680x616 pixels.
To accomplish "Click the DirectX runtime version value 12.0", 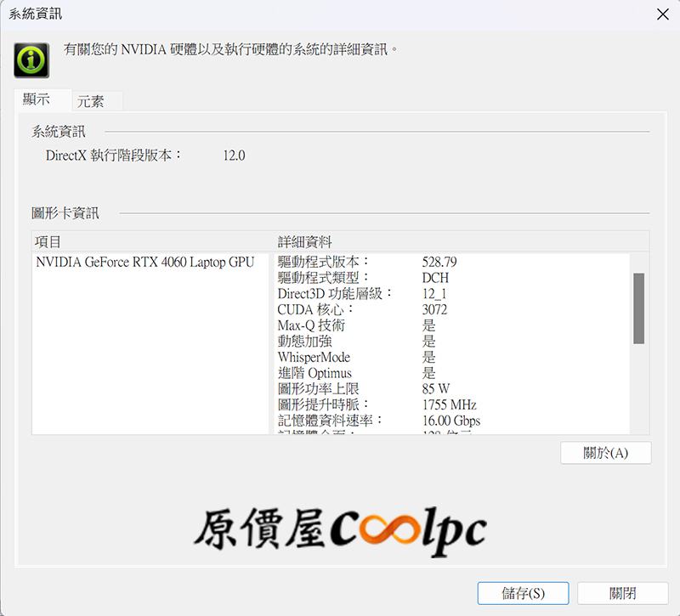I will tap(235, 155).
